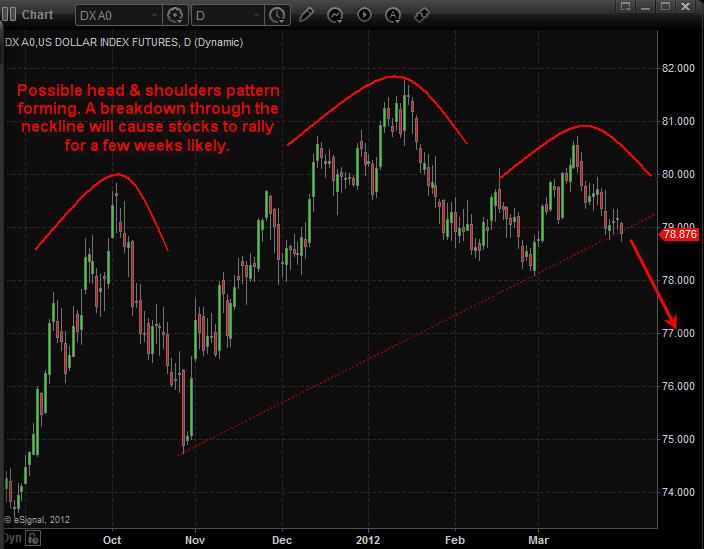Click the 81.000 price axis label
Image resolution: width=704 pixels, height=549 pixels.
tap(678, 121)
